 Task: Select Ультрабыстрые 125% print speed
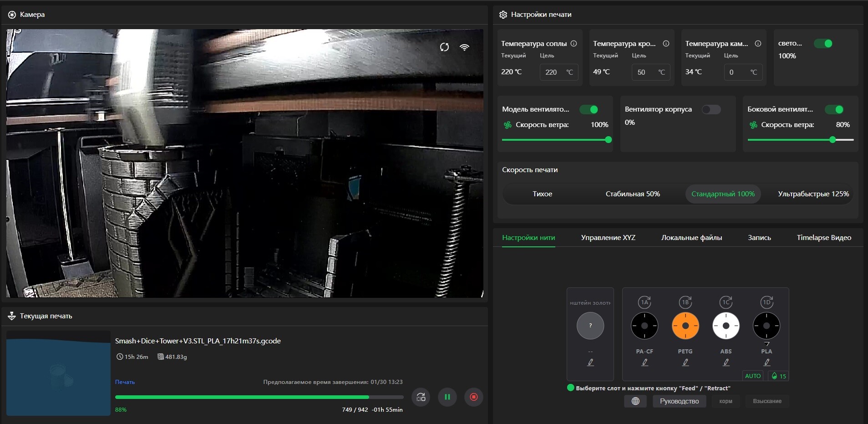point(813,194)
